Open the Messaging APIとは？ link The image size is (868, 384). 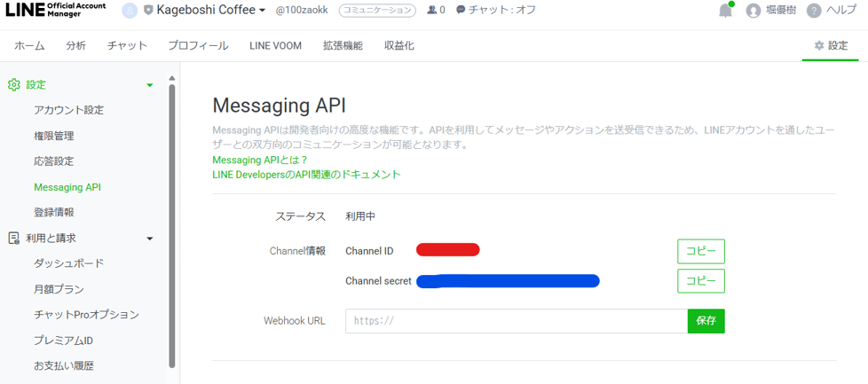(x=260, y=160)
